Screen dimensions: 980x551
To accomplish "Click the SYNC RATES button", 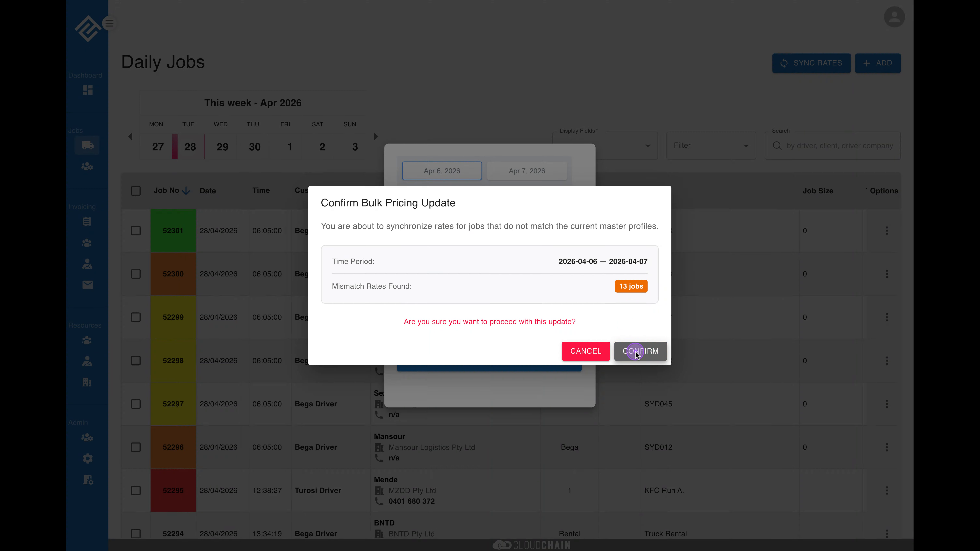I will tap(811, 63).
